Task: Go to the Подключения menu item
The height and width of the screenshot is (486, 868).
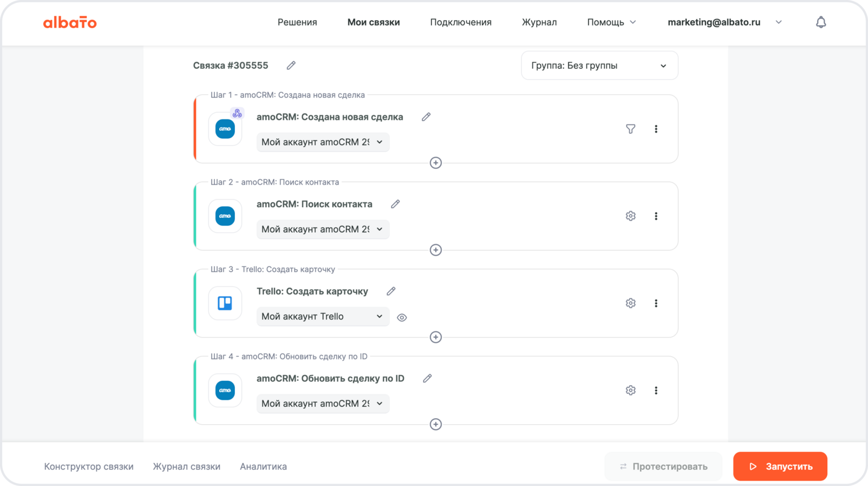Action: click(461, 22)
